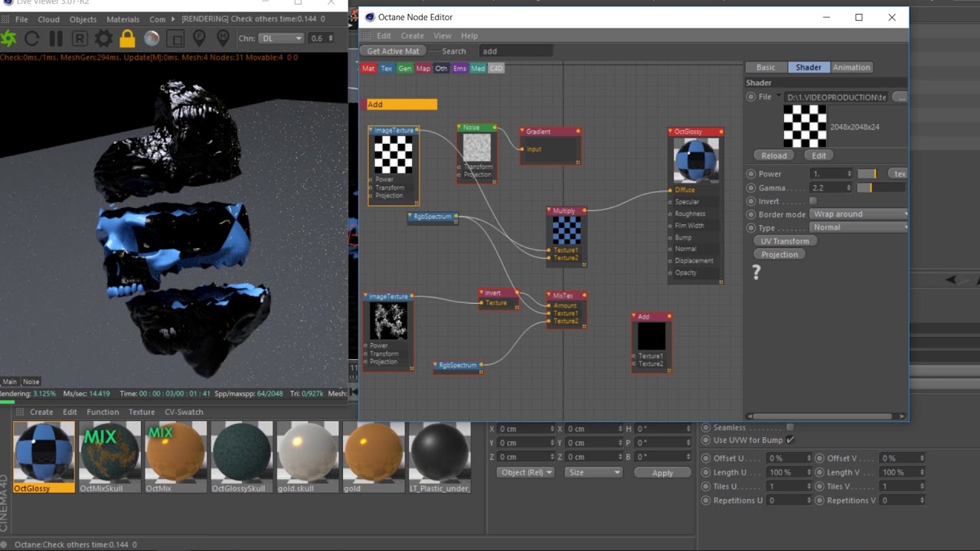Screen dimensions: 980x551
Task: Click the Projection button in the shader panel
Action: (779, 254)
